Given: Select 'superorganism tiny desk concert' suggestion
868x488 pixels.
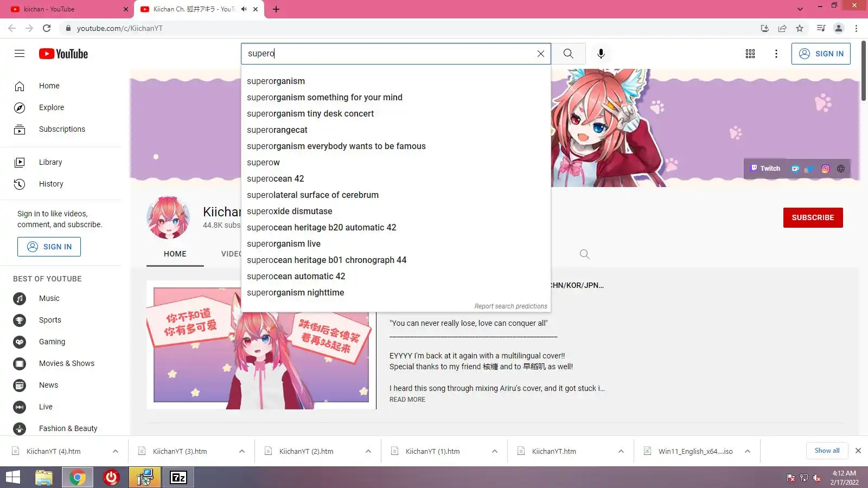Looking at the screenshot, I should [x=395, y=113].
